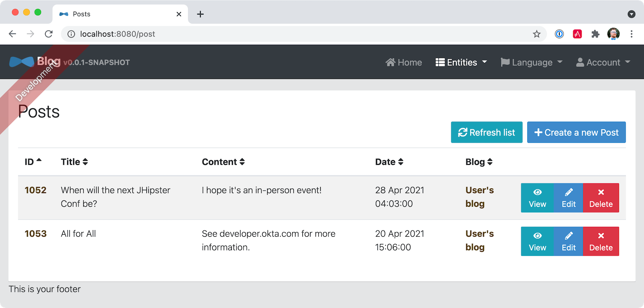Open the Extensions puzzle piece menu
This screenshot has height=308, width=644.
(x=595, y=34)
